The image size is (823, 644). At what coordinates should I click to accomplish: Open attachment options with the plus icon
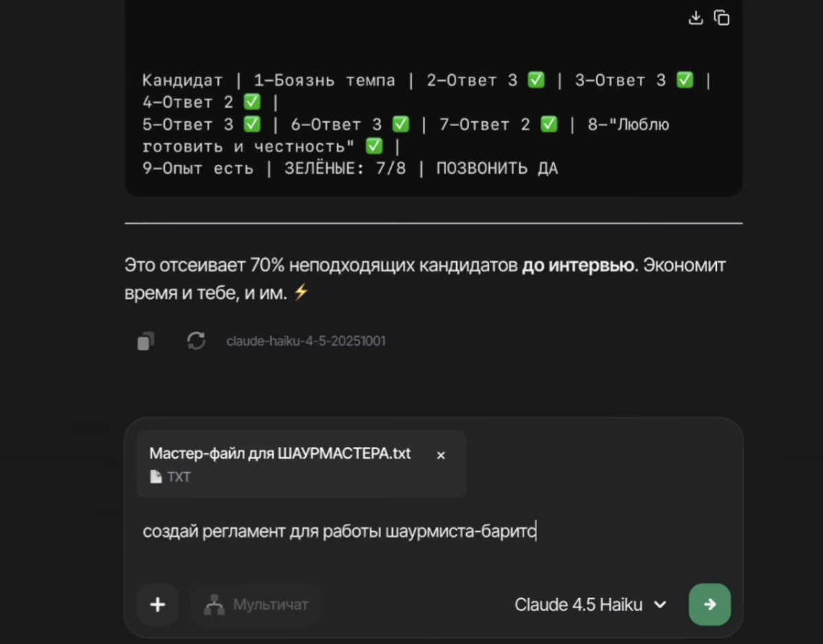[x=158, y=604]
